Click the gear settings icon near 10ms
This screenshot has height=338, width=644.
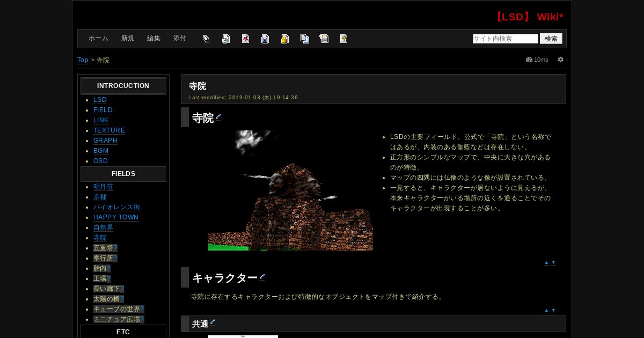560,60
